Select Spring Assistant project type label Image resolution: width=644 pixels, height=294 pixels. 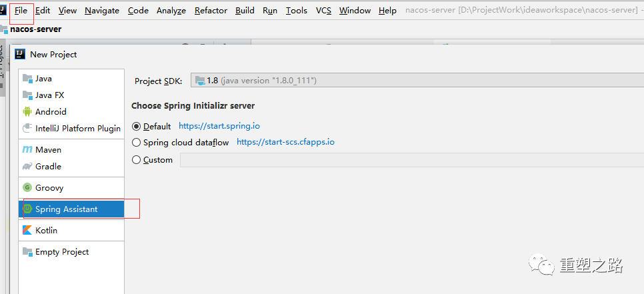(x=67, y=209)
